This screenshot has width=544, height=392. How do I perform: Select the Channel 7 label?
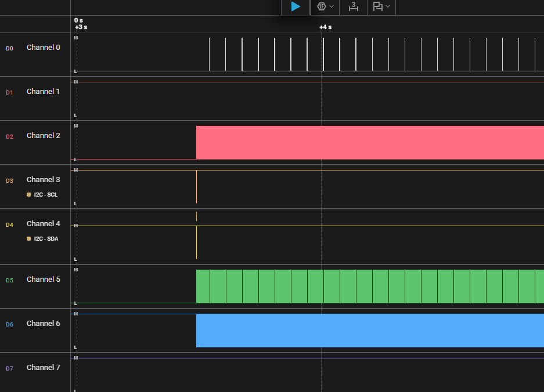[x=43, y=368]
